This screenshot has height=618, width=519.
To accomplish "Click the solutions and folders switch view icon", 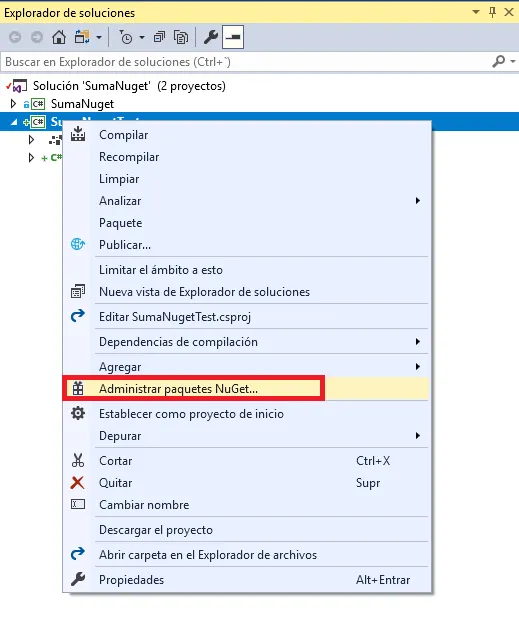I will pyautogui.click(x=82, y=37).
